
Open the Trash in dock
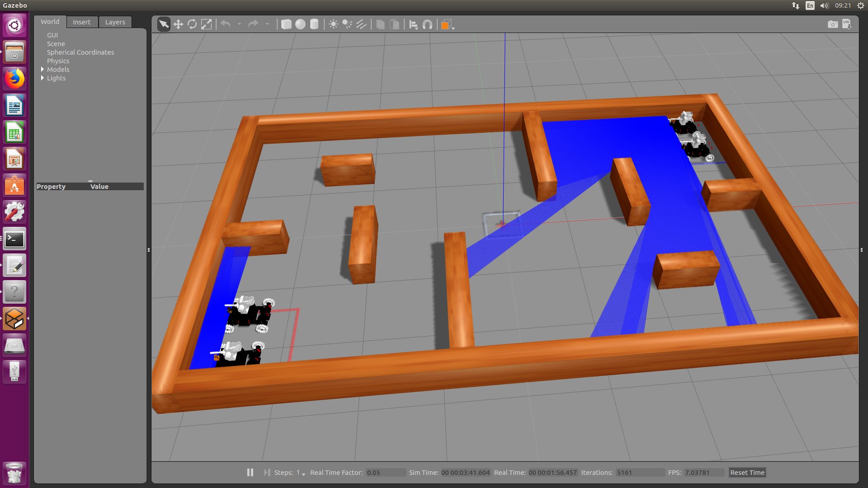[x=14, y=473]
